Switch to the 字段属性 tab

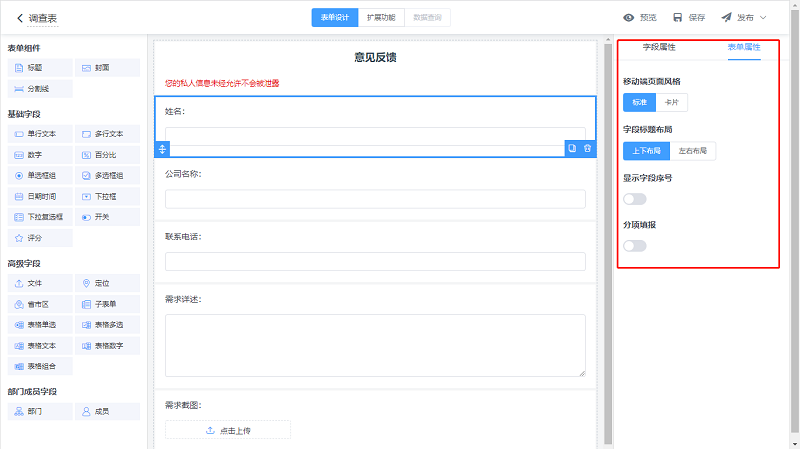(x=659, y=47)
